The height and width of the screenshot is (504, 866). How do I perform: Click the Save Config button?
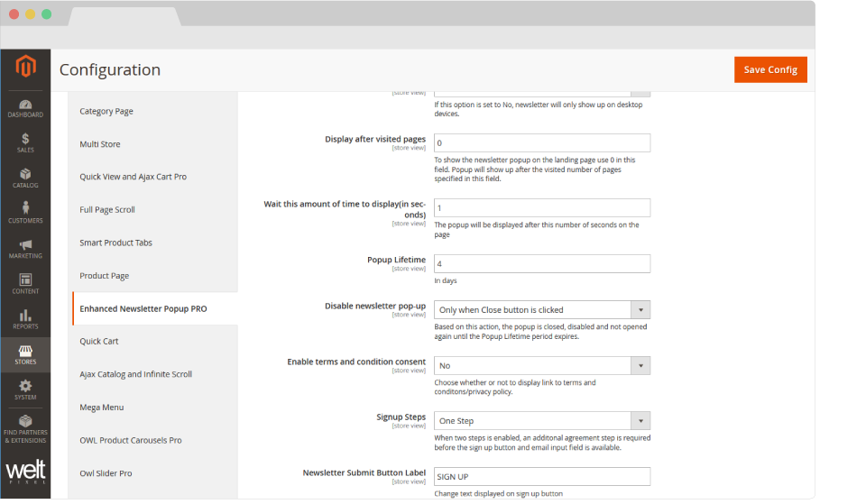click(769, 70)
